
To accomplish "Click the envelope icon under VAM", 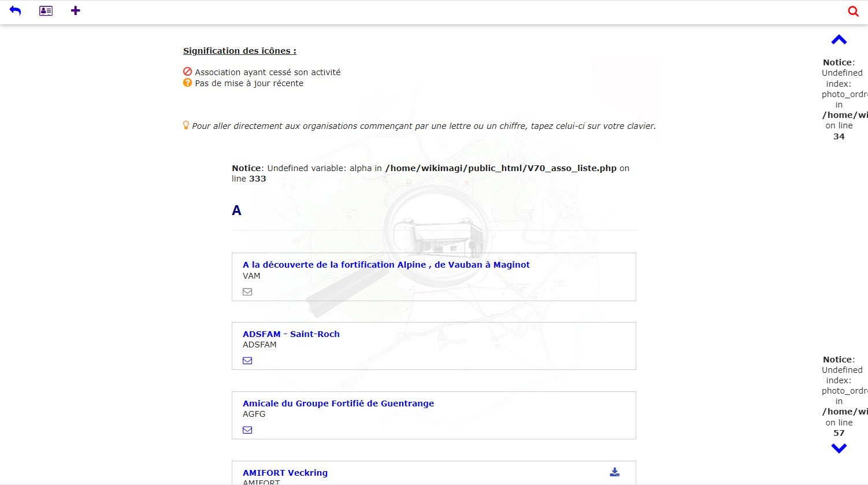I will pyautogui.click(x=247, y=292).
